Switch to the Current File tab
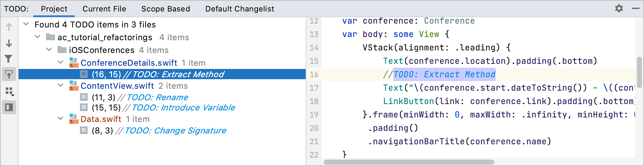Viewport: 644px width, 166px height. 104,9
